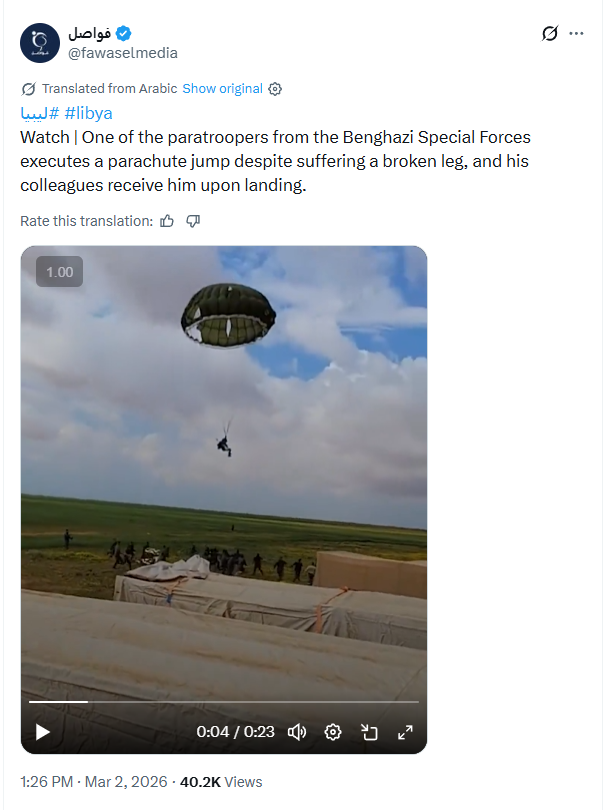Open the Arabic ليبيا hashtag
610x810 pixels.
pyautogui.click(x=40, y=113)
